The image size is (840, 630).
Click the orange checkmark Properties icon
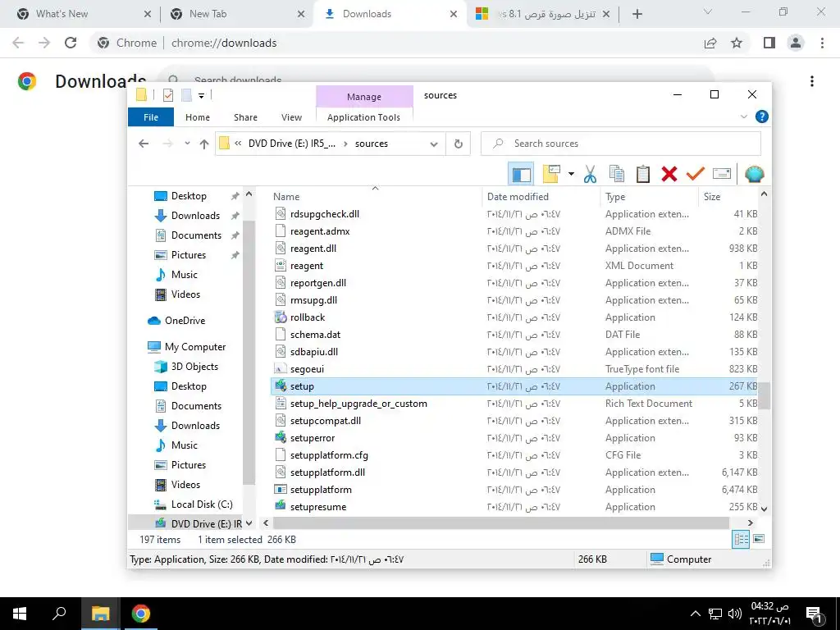[x=696, y=174]
